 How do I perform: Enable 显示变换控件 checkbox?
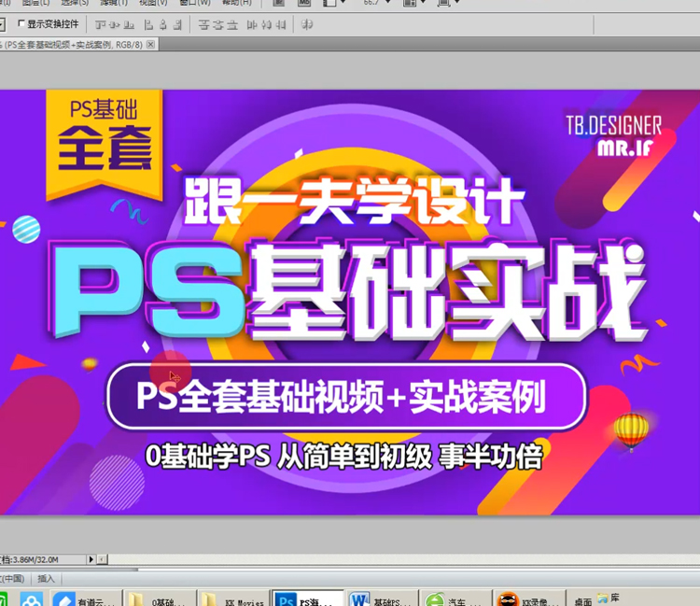coord(21,23)
